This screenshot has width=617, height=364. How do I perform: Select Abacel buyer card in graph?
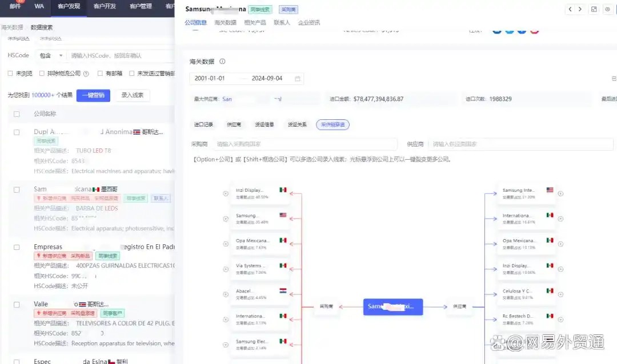[x=261, y=294]
